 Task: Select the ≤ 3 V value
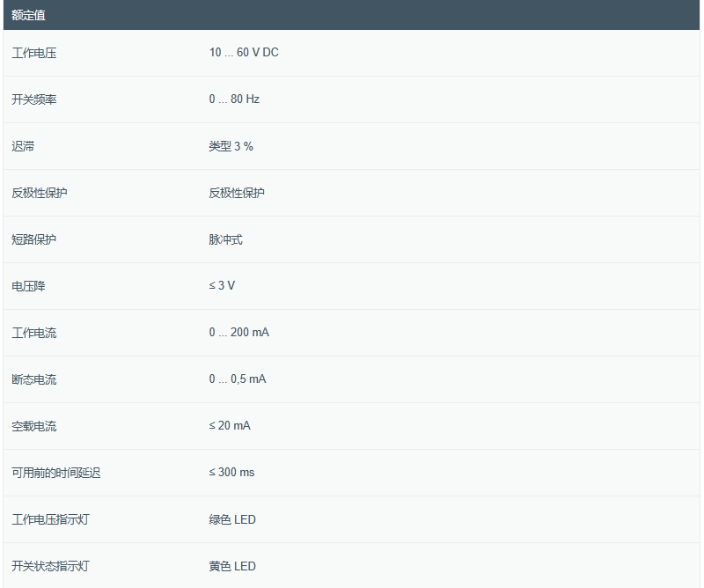coord(222,286)
